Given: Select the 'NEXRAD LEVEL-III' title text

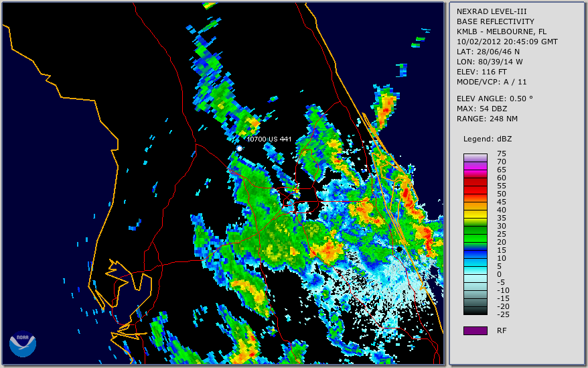Looking at the screenshot, I should pos(492,11).
